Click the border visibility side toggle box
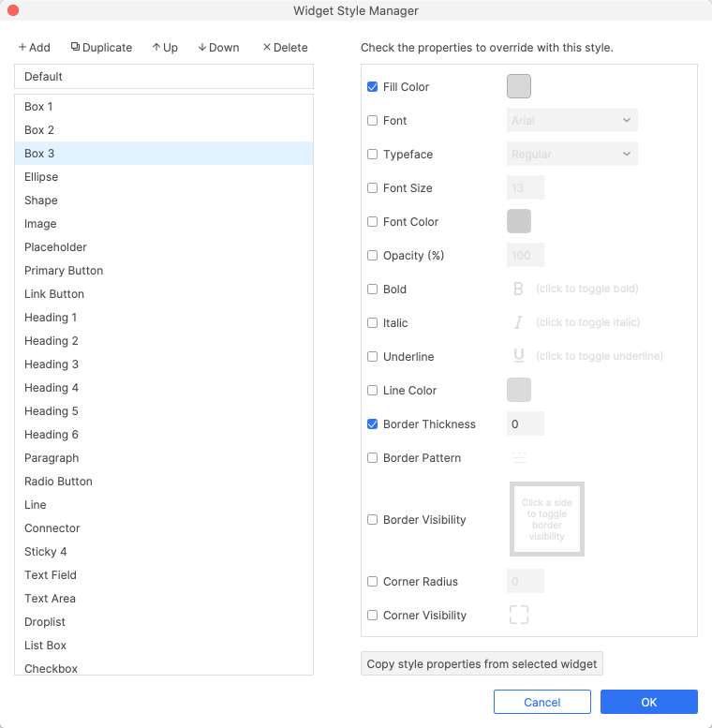 [547, 519]
